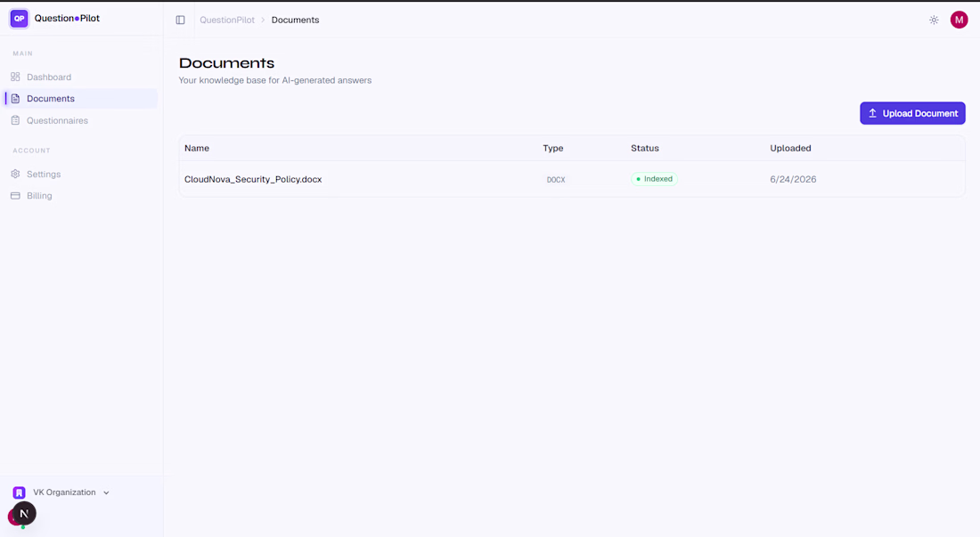The height and width of the screenshot is (537, 980).
Task: Click the Uploaded column header
Action: 790,148
